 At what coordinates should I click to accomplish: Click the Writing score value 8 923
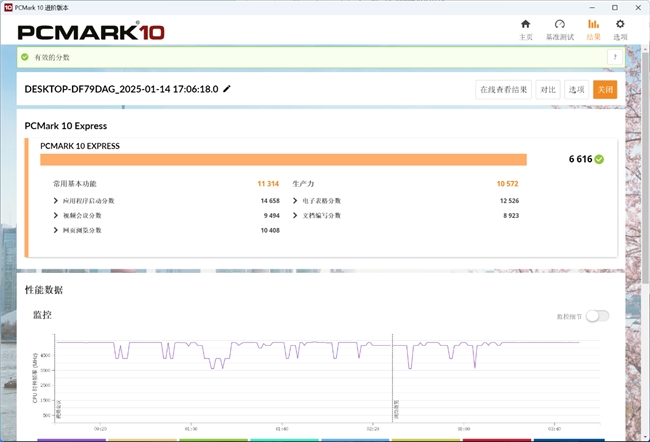511,216
